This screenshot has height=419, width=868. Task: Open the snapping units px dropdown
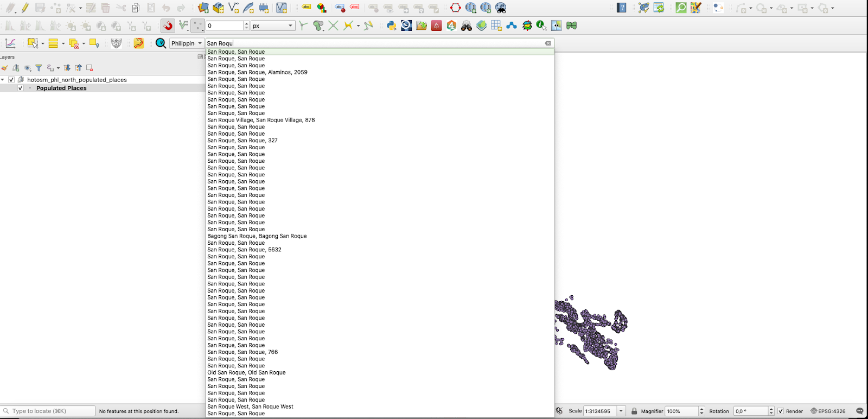click(273, 26)
